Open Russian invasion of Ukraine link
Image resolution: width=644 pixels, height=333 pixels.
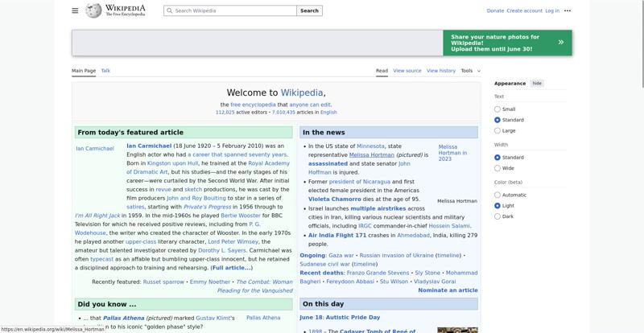tap(396, 256)
